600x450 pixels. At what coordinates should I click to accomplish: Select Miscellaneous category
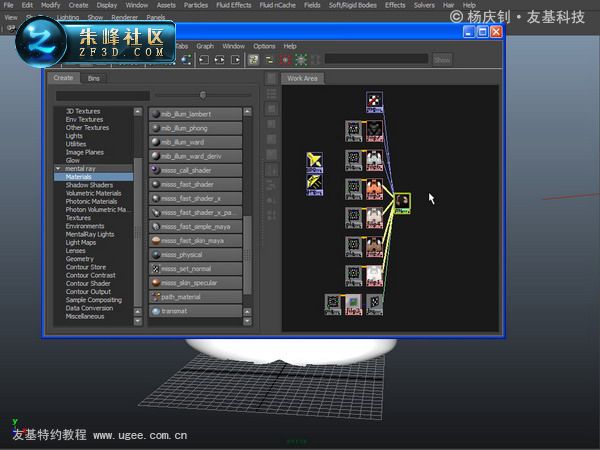point(85,316)
